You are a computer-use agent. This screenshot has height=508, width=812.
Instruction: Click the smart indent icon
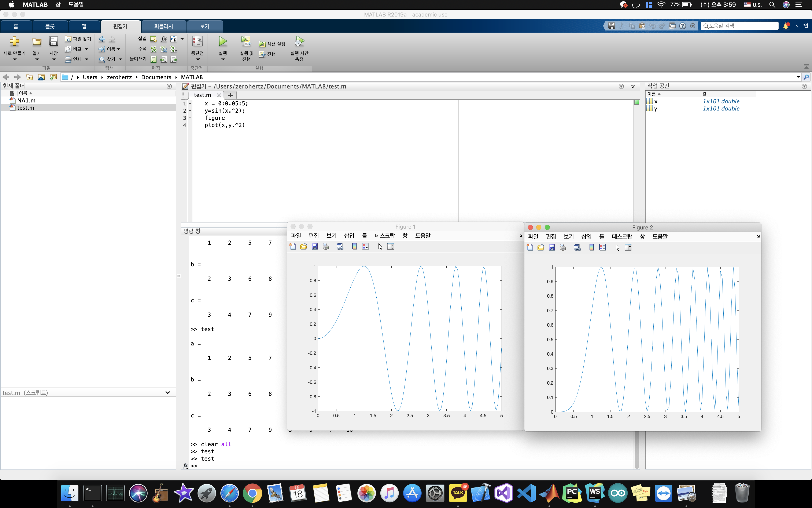pos(154,59)
